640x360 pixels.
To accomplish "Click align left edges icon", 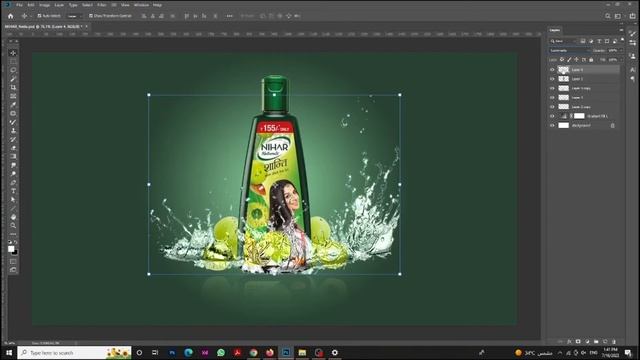I will tap(144, 16).
